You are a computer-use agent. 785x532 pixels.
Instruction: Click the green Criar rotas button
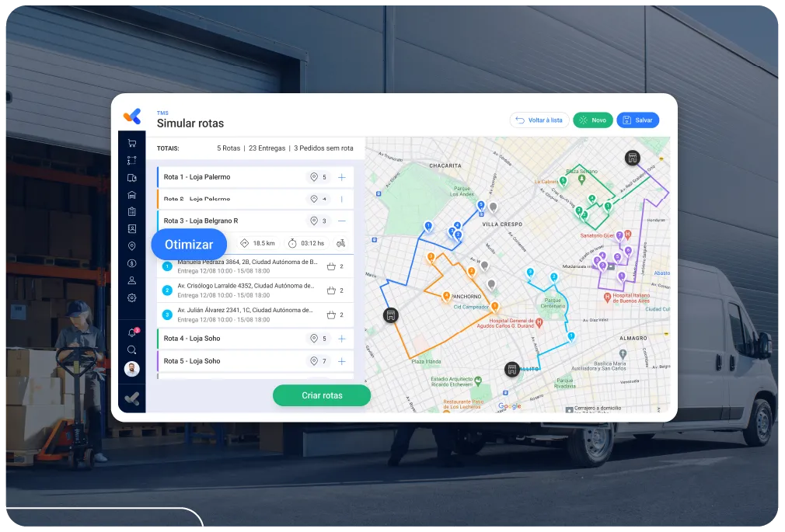[x=322, y=395]
